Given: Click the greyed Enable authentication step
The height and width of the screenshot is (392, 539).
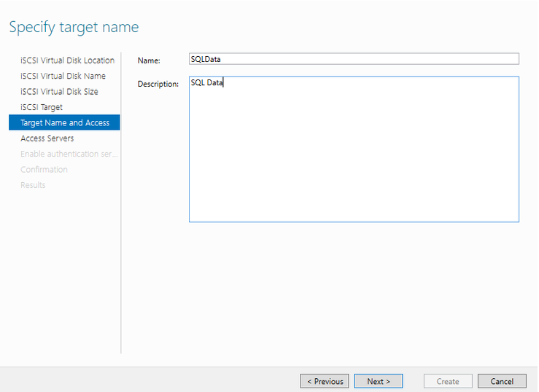Looking at the screenshot, I should coord(69,154).
